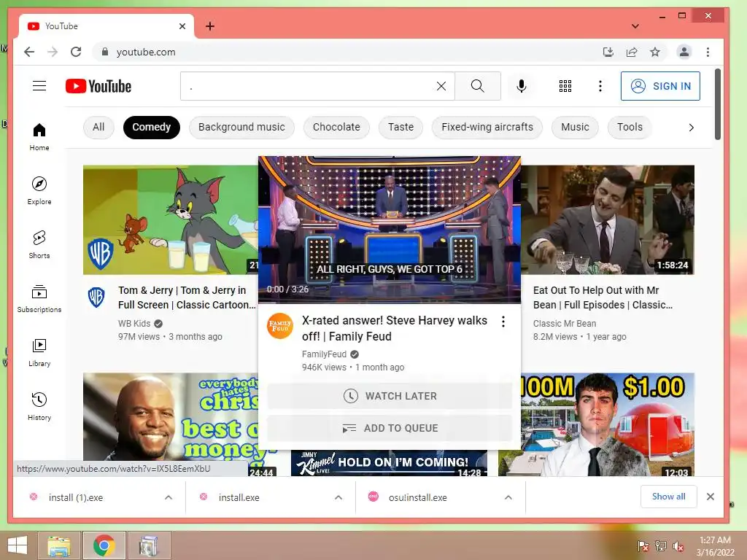Image resolution: width=747 pixels, height=560 pixels.
Task: Select the Tools chip
Action: 630,127
